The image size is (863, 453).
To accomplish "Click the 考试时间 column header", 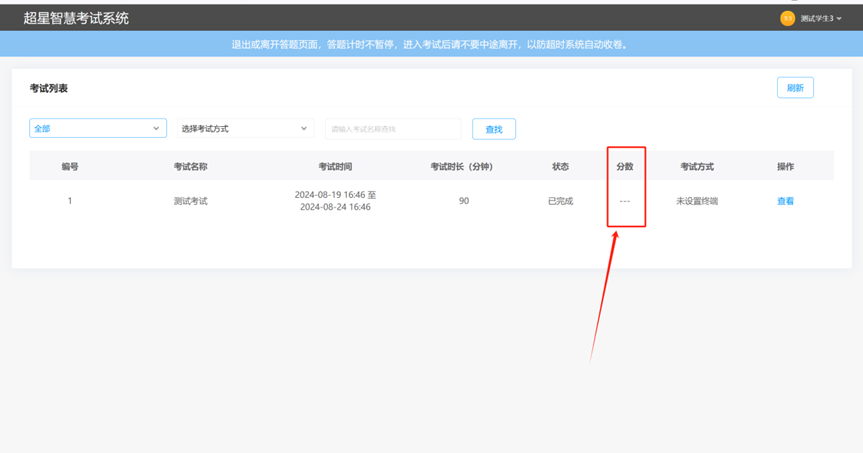I will 335,166.
